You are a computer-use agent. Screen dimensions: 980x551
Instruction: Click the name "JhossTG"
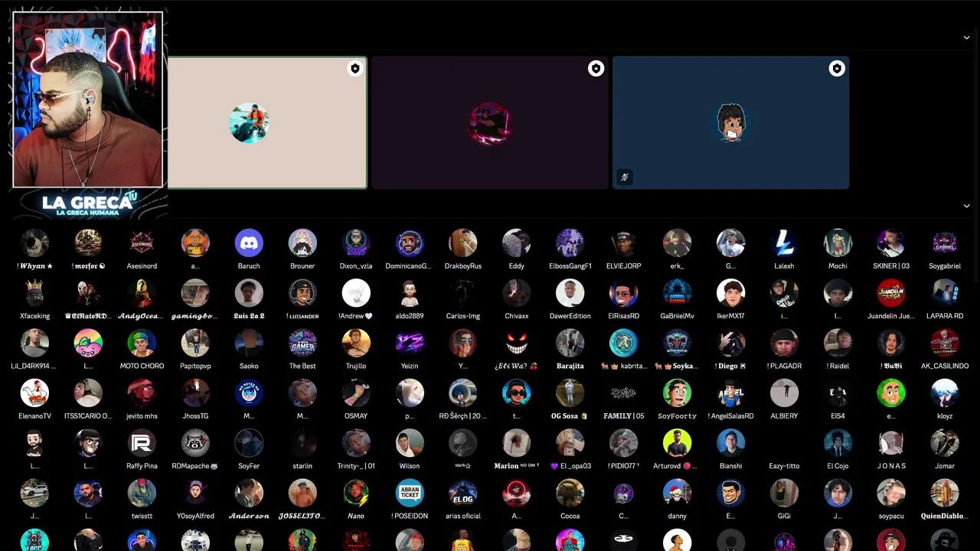pyautogui.click(x=195, y=416)
